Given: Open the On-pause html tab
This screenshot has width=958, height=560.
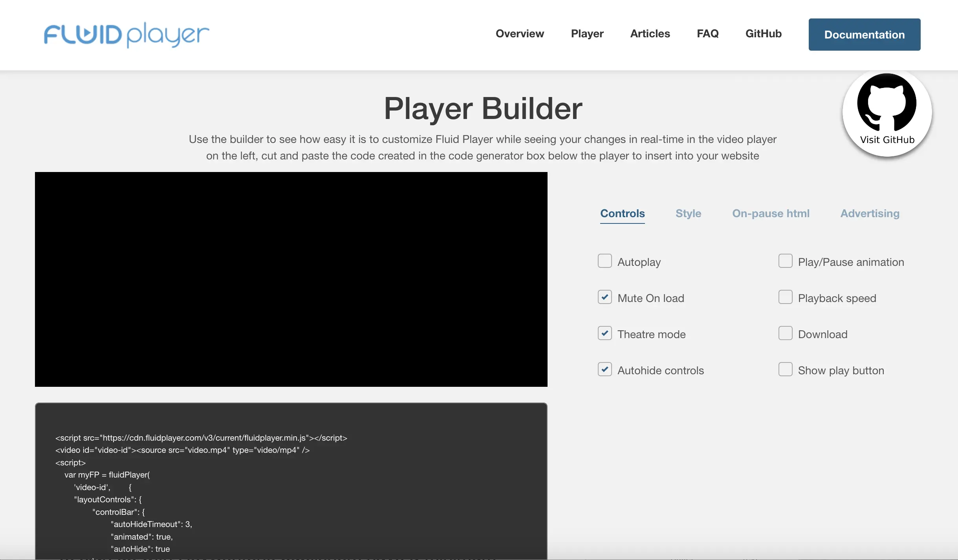Looking at the screenshot, I should pyautogui.click(x=771, y=213).
